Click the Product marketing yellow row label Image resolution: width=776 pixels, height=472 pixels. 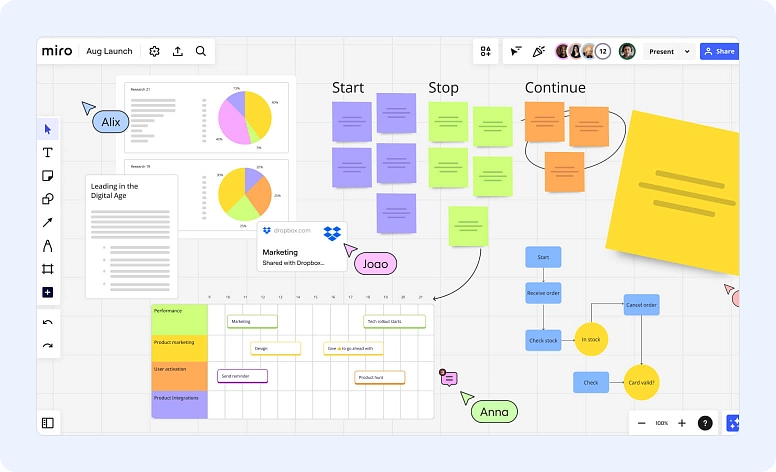pyautogui.click(x=180, y=348)
